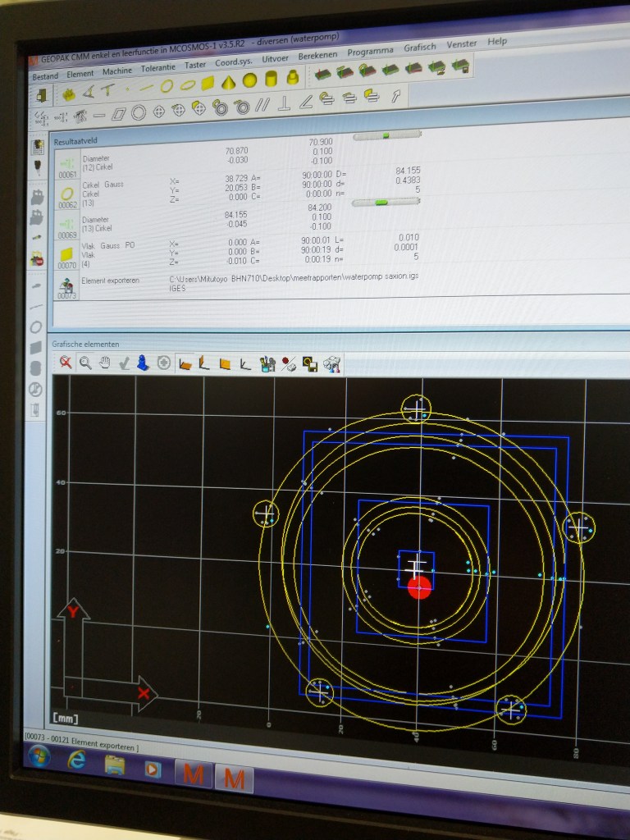The height and width of the screenshot is (840, 630).
Task: Select the parallelism tolerance icon
Action: click(262, 104)
